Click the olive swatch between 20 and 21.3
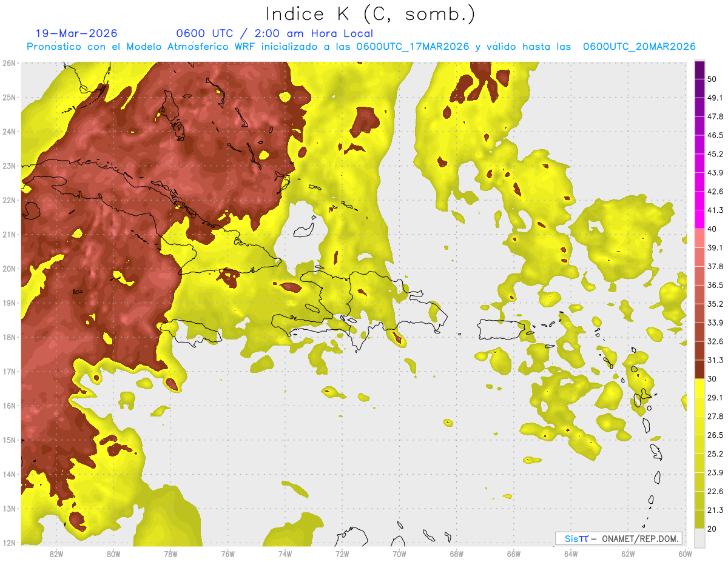The image size is (728, 562). (x=699, y=520)
